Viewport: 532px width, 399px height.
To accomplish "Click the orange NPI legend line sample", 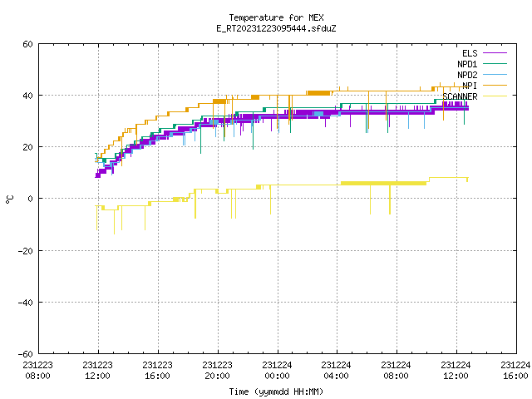I will (495, 85).
